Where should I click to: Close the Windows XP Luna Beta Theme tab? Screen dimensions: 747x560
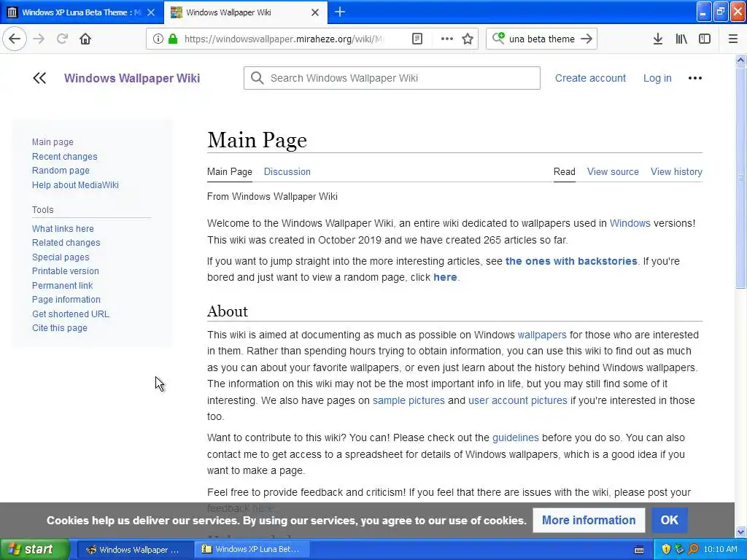point(151,12)
